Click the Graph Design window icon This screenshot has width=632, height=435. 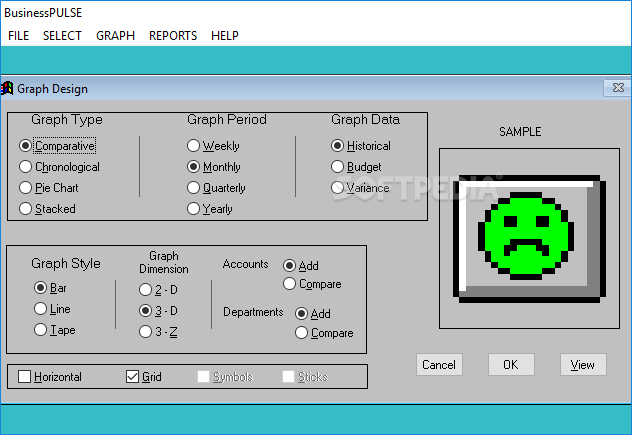[7, 88]
